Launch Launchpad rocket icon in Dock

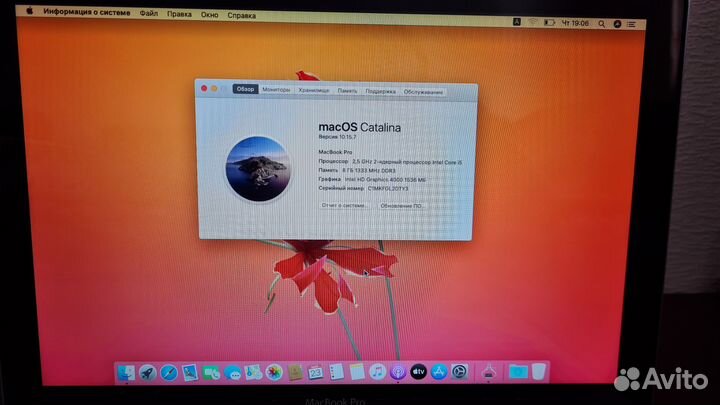pyautogui.click(x=147, y=373)
